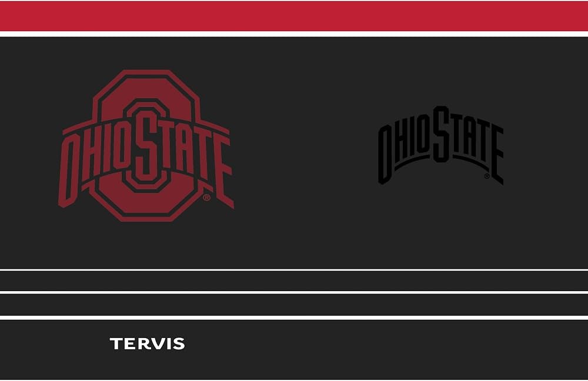The width and height of the screenshot is (588, 381).
Task: Click the white TERVIS brand text
Action: (148, 343)
